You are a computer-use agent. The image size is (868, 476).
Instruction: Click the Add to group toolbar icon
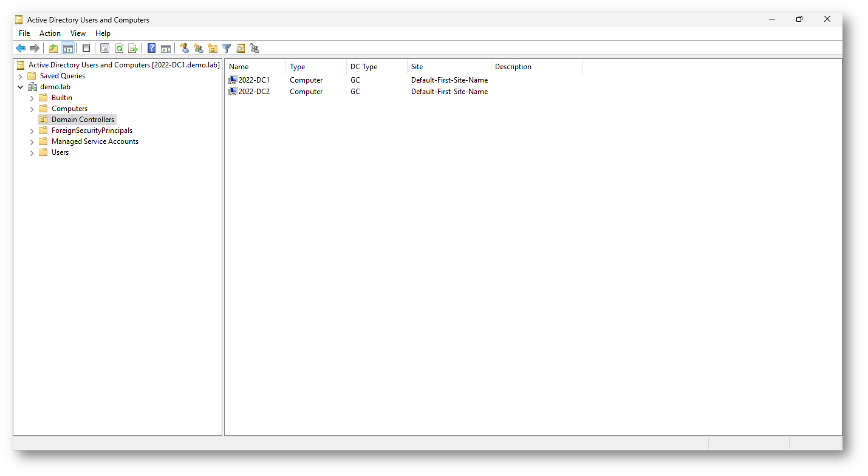click(x=255, y=49)
